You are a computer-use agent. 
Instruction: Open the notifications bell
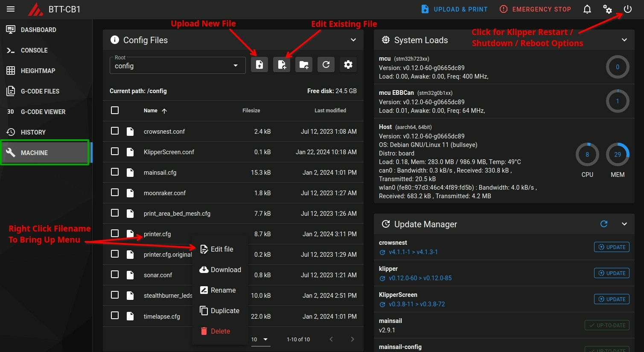587,9
